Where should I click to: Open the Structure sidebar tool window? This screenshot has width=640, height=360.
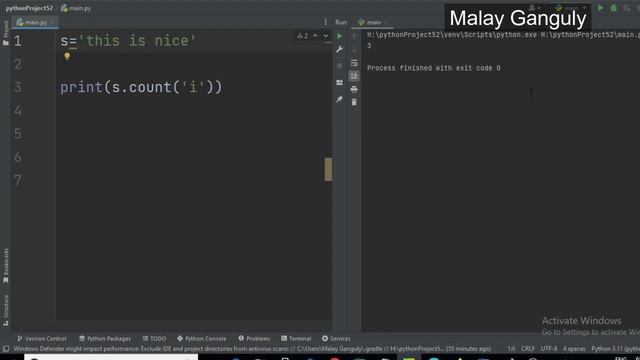click(6, 311)
